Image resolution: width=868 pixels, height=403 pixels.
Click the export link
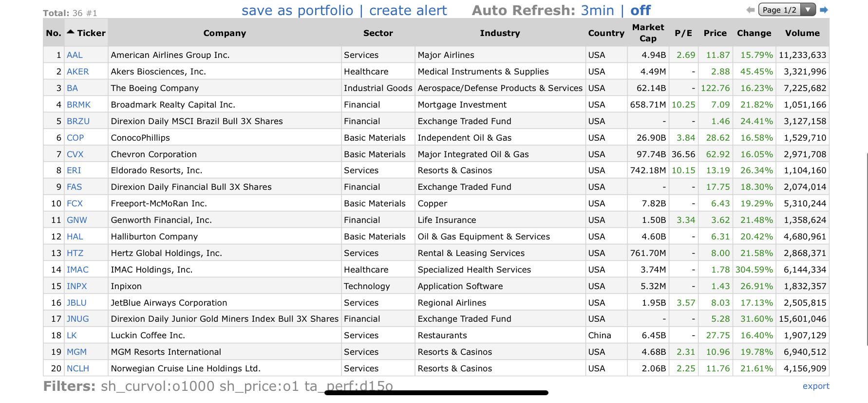(x=816, y=386)
